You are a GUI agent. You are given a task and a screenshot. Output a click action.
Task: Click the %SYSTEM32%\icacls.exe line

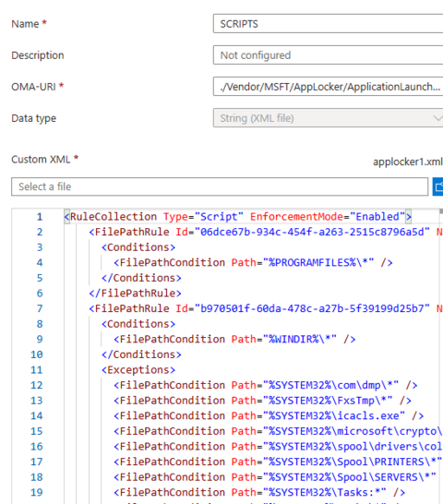(x=269, y=415)
